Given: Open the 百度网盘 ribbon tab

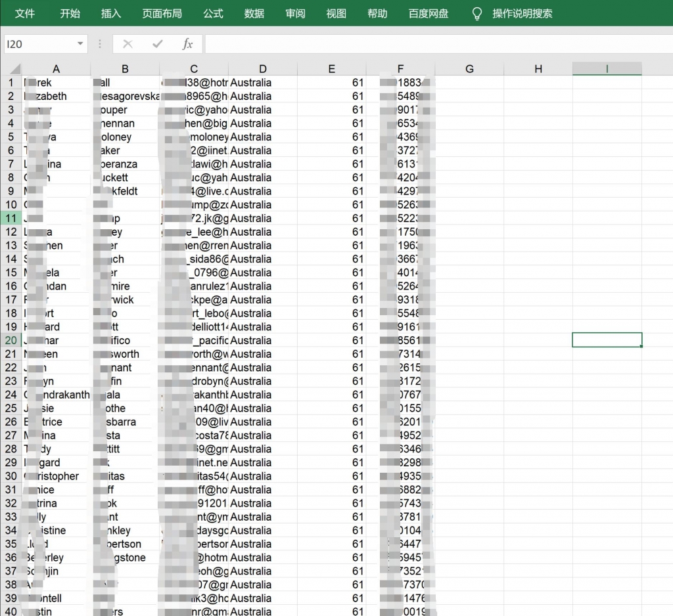Looking at the screenshot, I should pos(429,14).
